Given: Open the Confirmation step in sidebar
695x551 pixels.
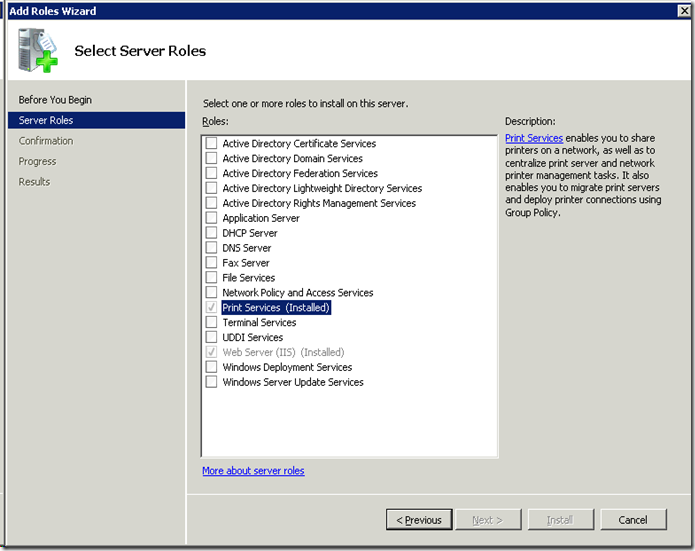Looking at the screenshot, I should point(46,141).
